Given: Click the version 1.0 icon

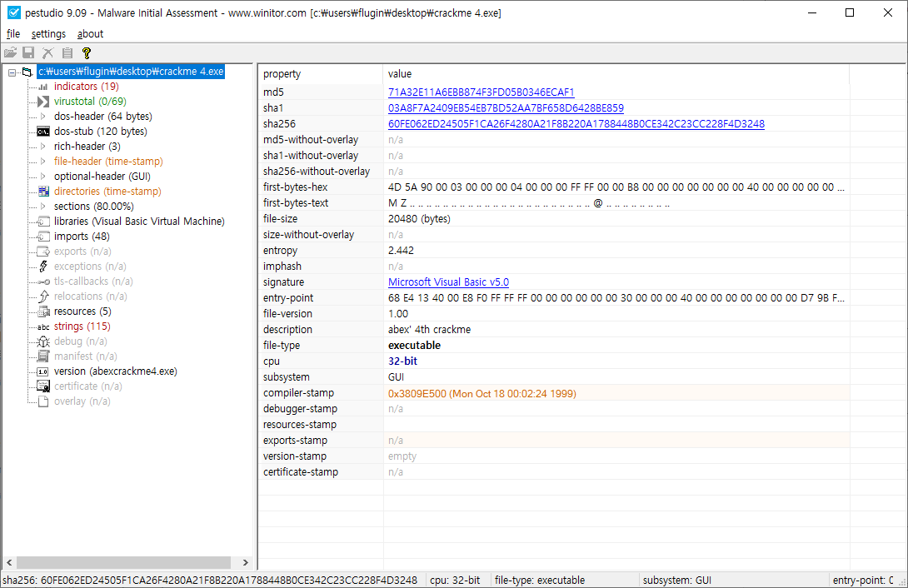Looking at the screenshot, I should [43, 372].
